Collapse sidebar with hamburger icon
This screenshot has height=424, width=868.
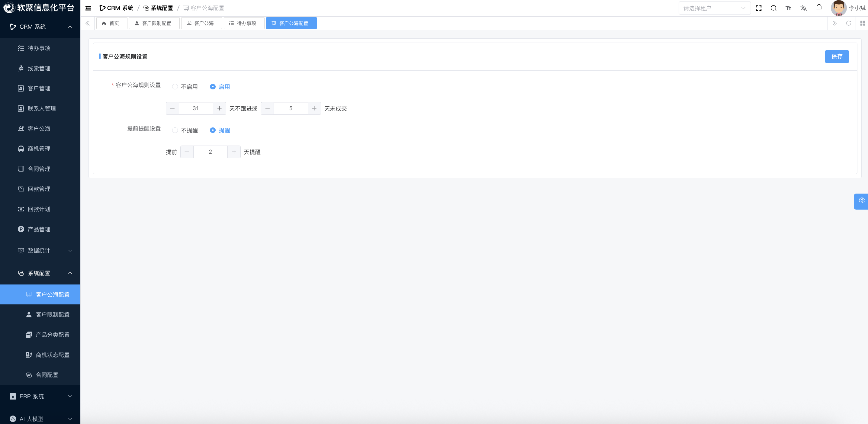(x=88, y=8)
